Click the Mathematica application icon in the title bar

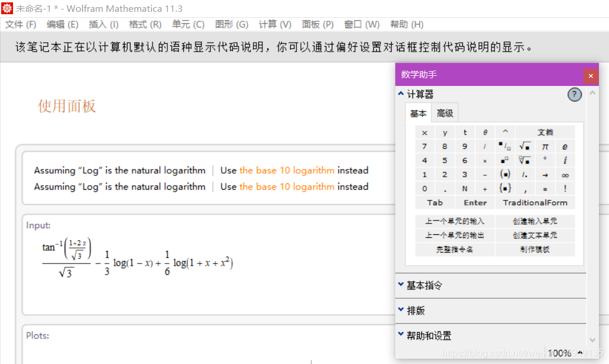(7, 8)
